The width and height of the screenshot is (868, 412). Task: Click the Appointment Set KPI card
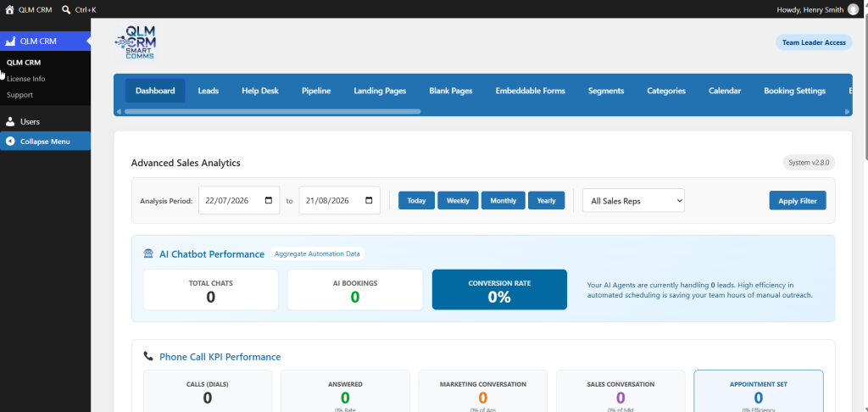pyautogui.click(x=759, y=392)
